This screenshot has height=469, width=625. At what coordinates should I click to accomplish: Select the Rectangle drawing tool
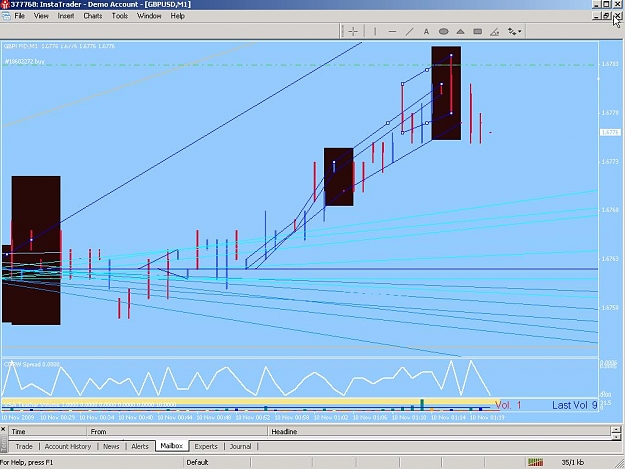click(x=478, y=31)
